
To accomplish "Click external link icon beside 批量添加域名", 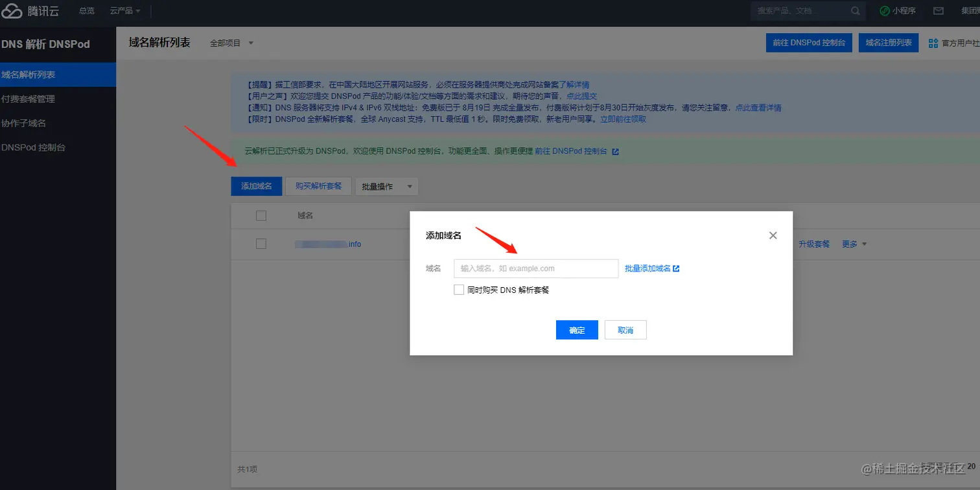I will [676, 268].
